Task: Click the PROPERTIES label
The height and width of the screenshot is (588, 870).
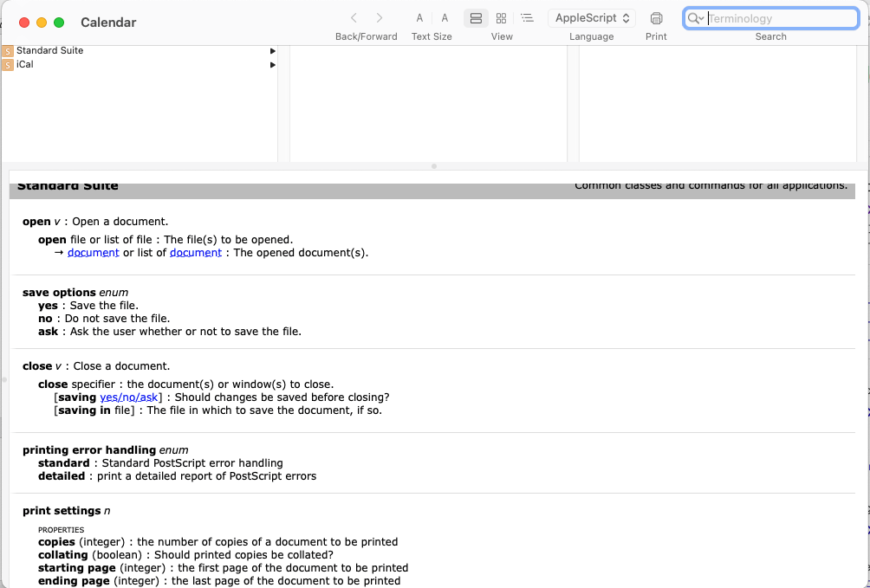Action: coord(61,530)
